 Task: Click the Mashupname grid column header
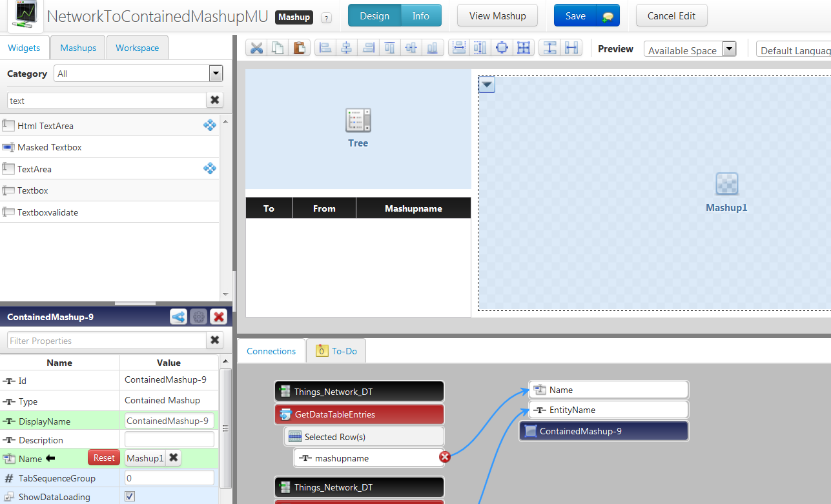[413, 208]
